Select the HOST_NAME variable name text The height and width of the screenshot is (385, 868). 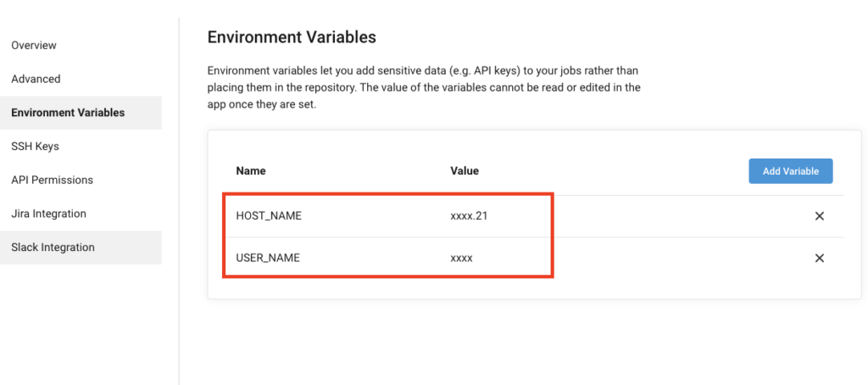coord(269,216)
